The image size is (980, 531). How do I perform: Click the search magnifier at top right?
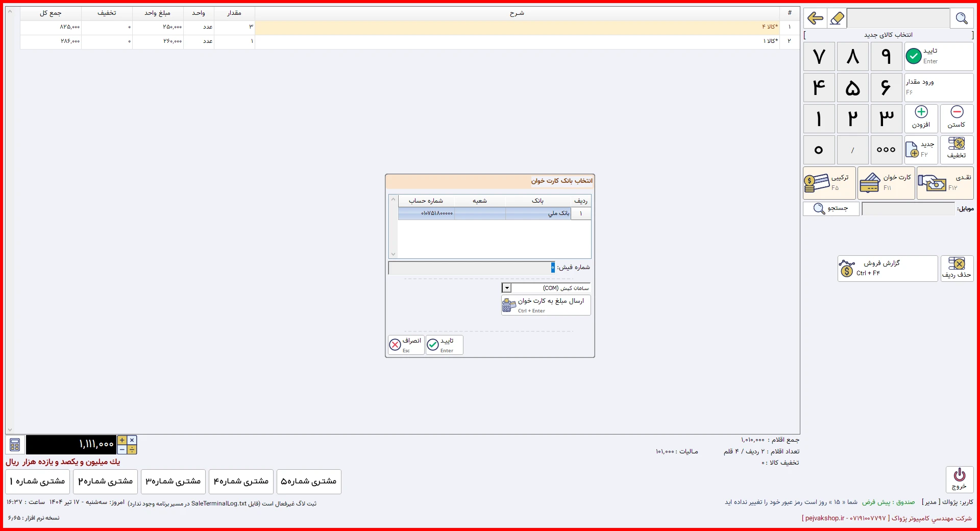pos(962,18)
